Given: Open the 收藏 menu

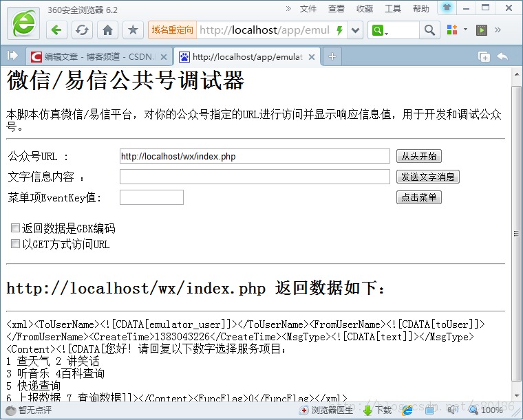Looking at the screenshot, I should coord(365,9).
